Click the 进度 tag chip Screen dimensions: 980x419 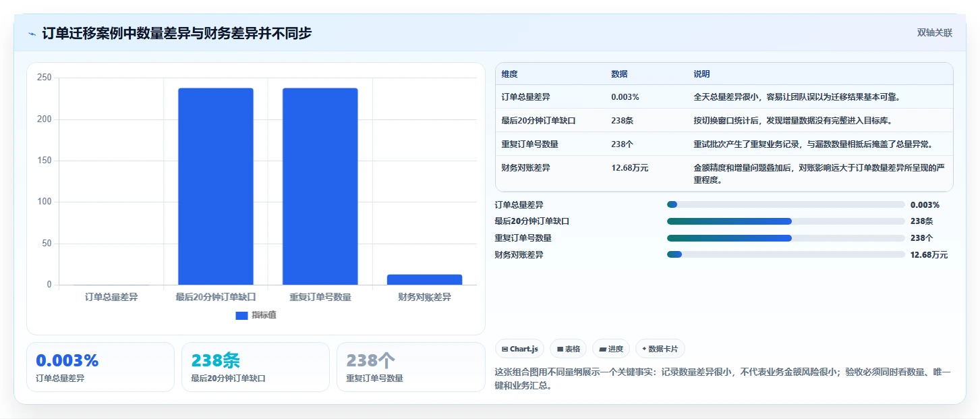(611, 349)
